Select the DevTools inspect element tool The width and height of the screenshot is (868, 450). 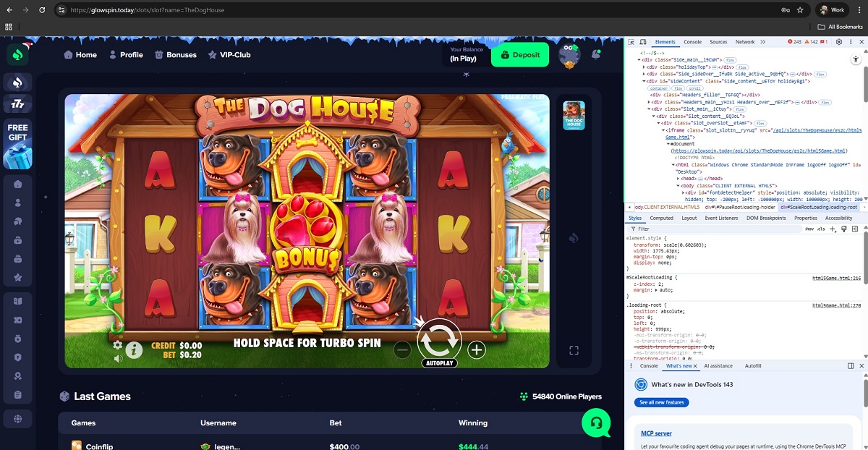[x=631, y=42]
